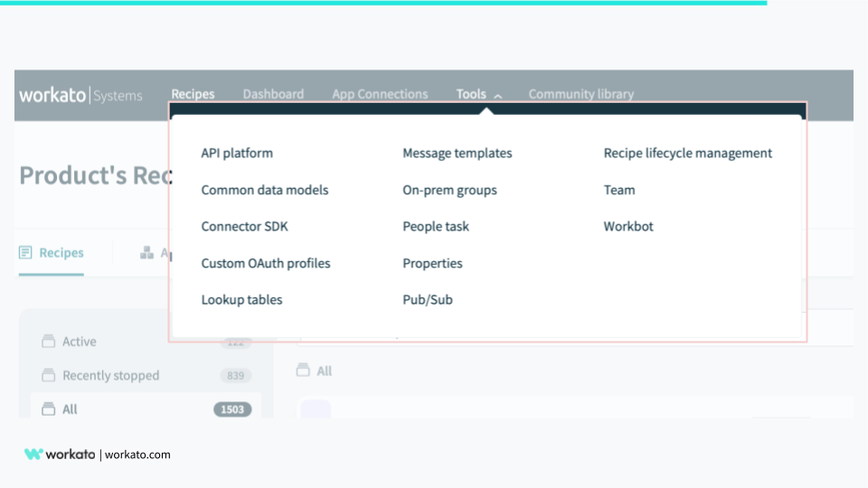
Task: Click the 839 count badge
Action: coord(235,376)
